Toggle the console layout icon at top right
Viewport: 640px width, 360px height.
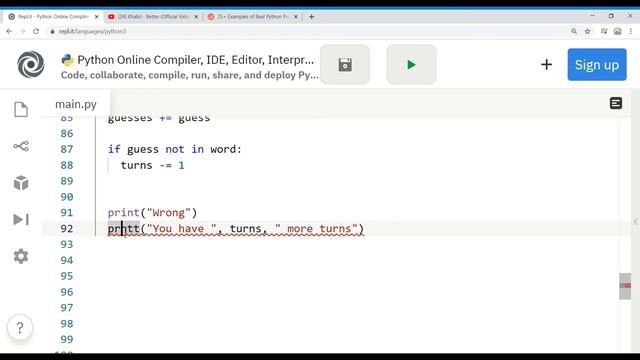pos(616,103)
